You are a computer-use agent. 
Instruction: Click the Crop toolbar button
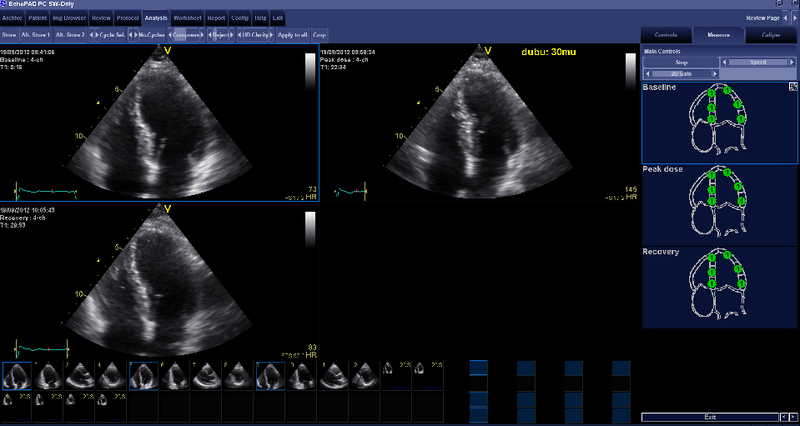tap(324, 35)
